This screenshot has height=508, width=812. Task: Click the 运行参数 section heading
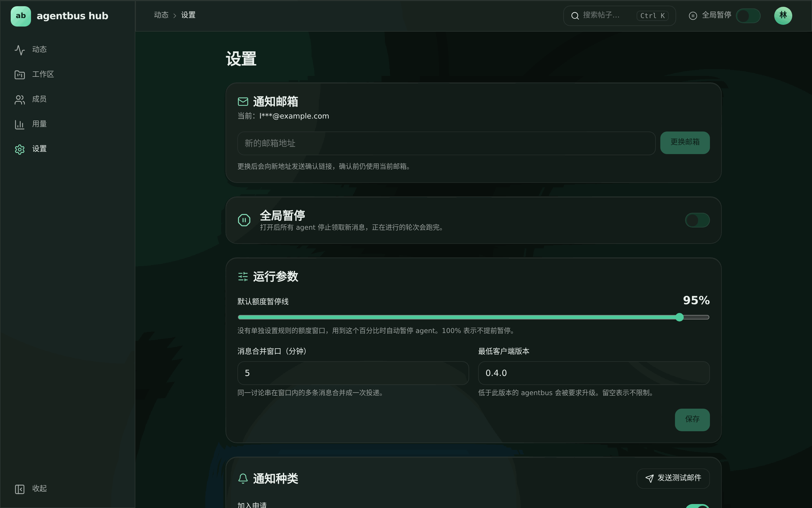click(275, 277)
